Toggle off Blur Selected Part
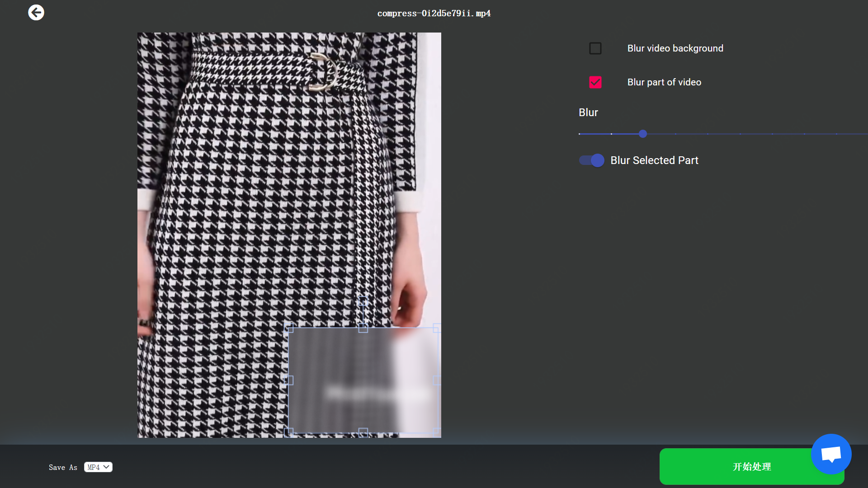The width and height of the screenshot is (868, 488). (591, 160)
